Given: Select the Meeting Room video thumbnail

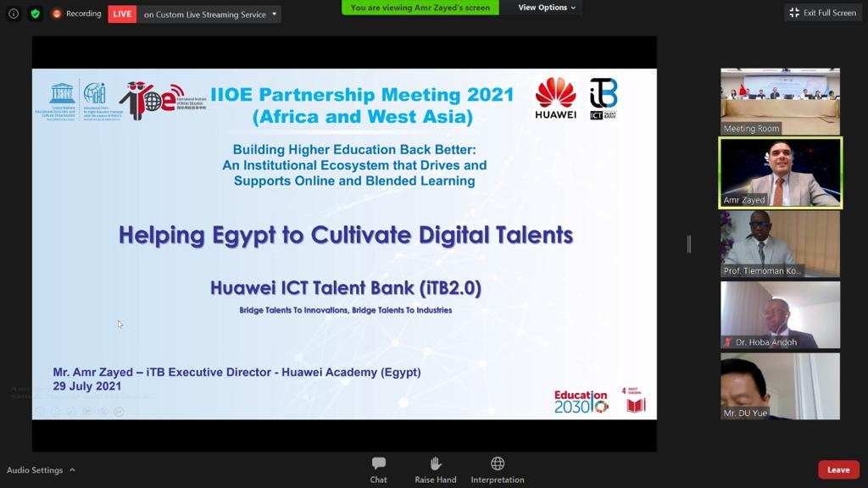Looking at the screenshot, I should 780,101.
